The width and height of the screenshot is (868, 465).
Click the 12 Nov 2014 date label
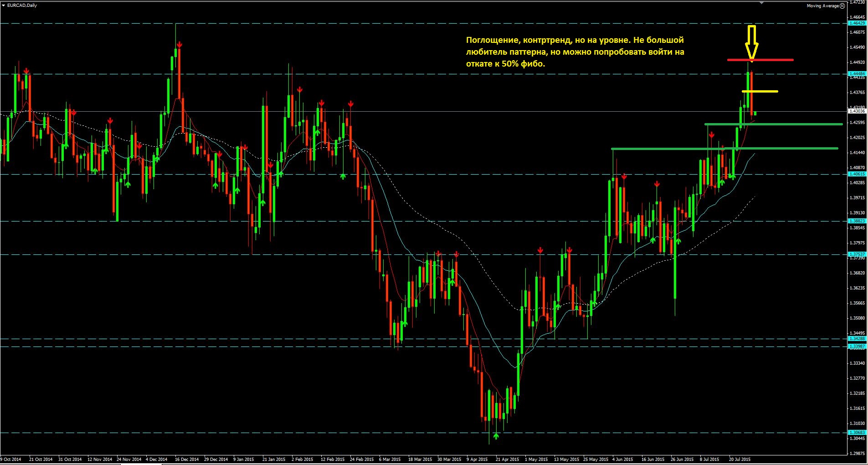99,460
